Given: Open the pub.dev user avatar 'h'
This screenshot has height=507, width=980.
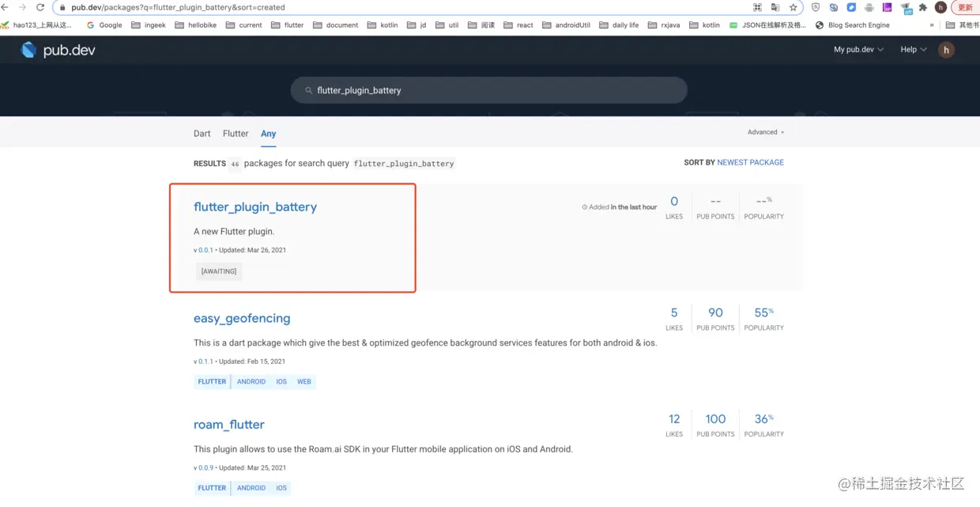Looking at the screenshot, I should pos(946,50).
